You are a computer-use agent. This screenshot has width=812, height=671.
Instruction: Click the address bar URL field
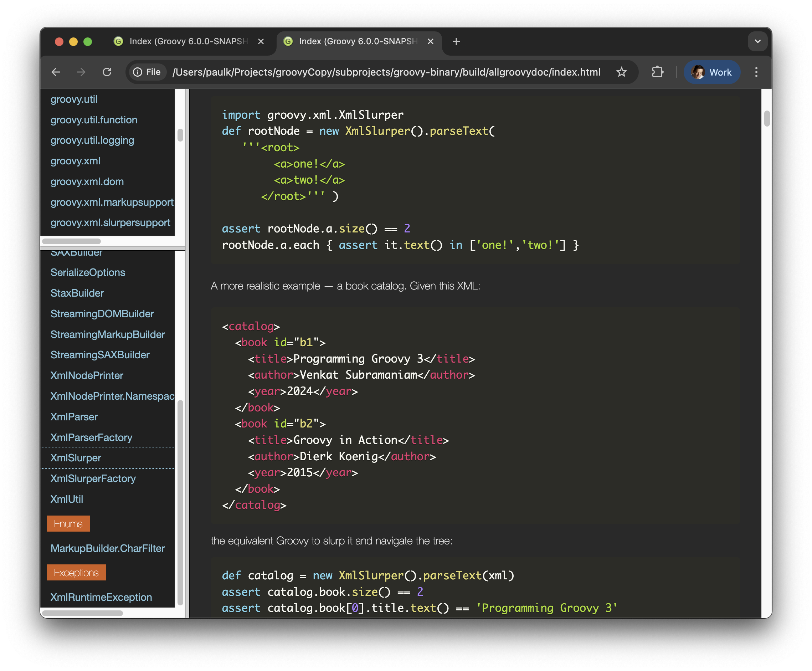(x=386, y=72)
